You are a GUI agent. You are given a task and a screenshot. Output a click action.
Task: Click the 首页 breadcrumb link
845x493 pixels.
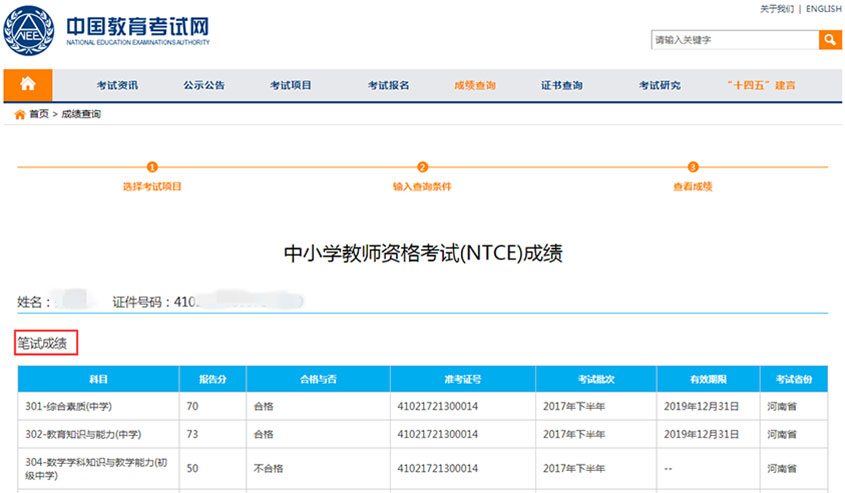click(38, 115)
